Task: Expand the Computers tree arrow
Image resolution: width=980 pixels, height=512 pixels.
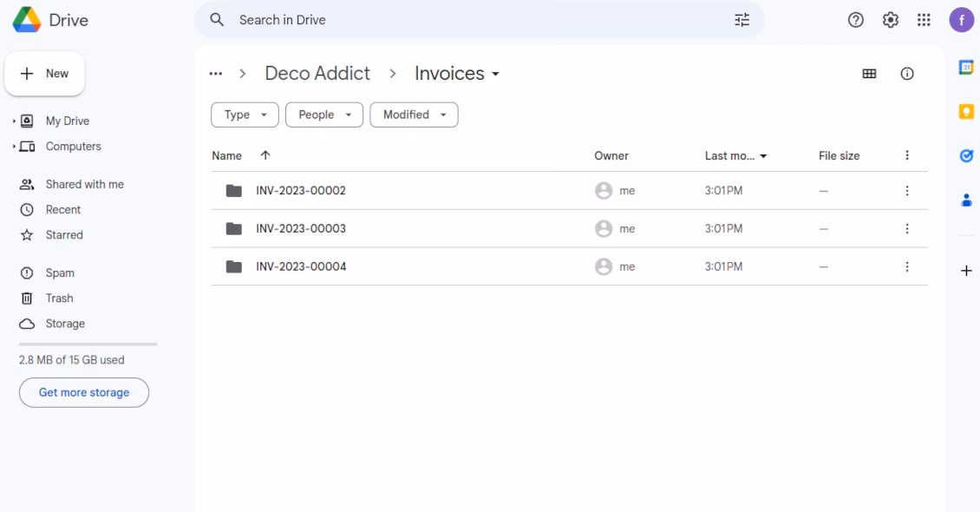Action: point(14,147)
